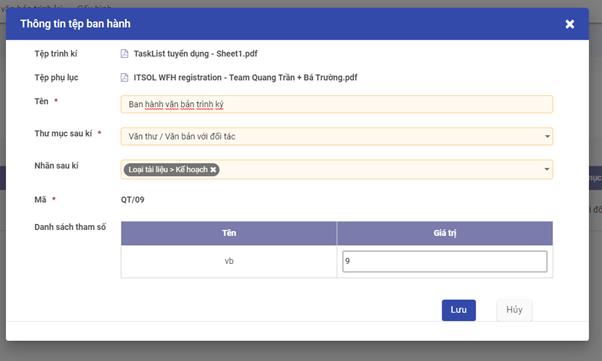The height and width of the screenshot is (361, 602).
Task: Click the dialog title Thông tin tệp ban hành
Action: pos(75,24)
